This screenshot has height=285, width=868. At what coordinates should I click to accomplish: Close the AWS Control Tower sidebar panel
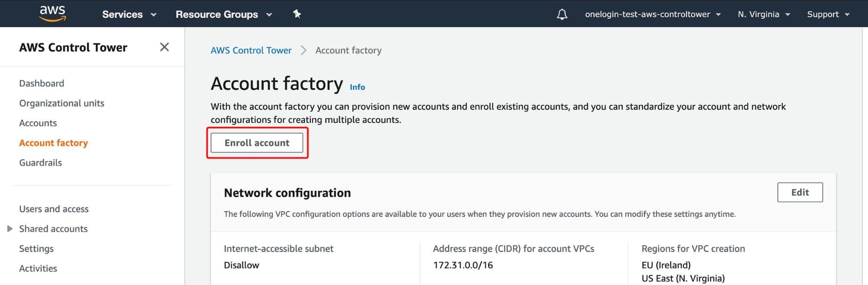coord(164,47)
